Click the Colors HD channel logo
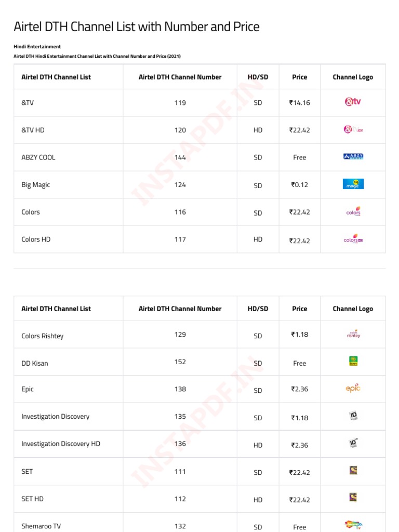 353,240
